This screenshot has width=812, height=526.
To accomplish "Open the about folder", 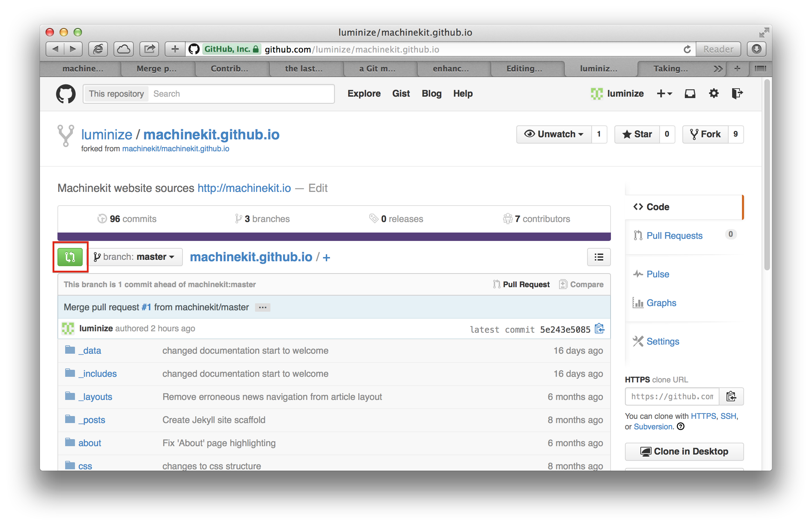I will [90, 443].
